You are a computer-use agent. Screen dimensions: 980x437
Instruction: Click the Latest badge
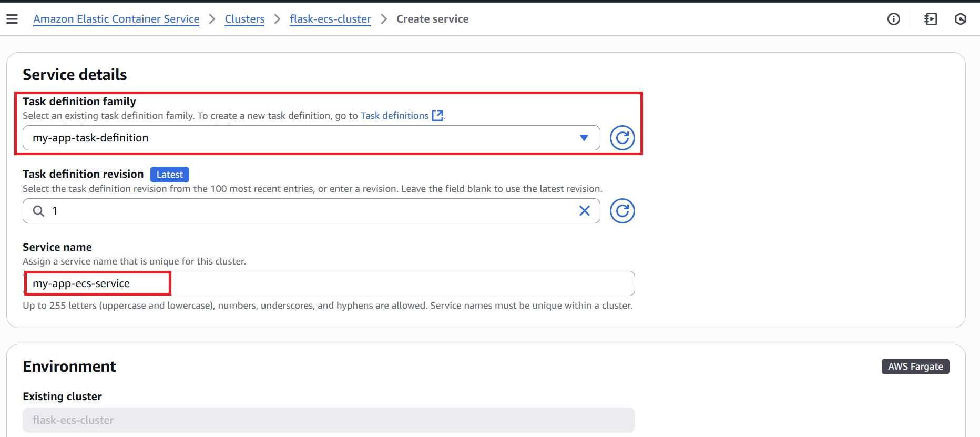170,175
